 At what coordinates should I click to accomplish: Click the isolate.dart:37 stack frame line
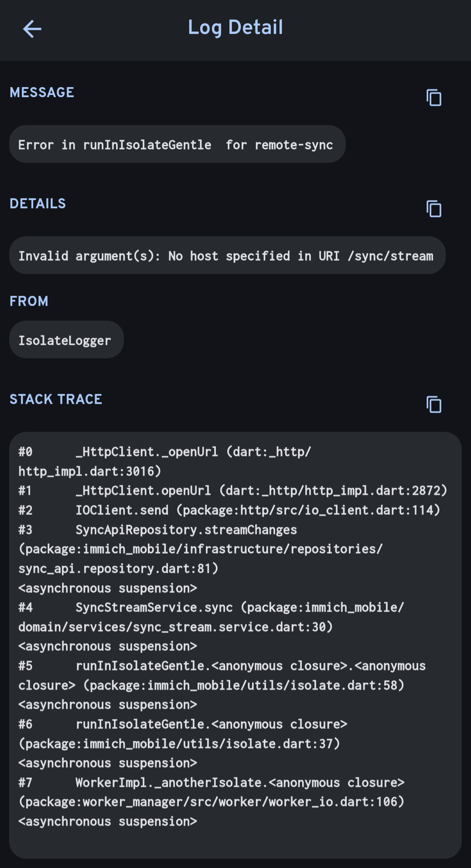pyautogui.click(x=179, y=744)
